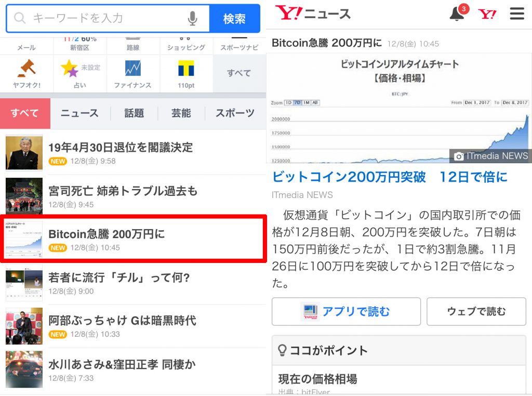
Task: Select the 7D zoom option on chart
Action: click(x=297, y=102)
